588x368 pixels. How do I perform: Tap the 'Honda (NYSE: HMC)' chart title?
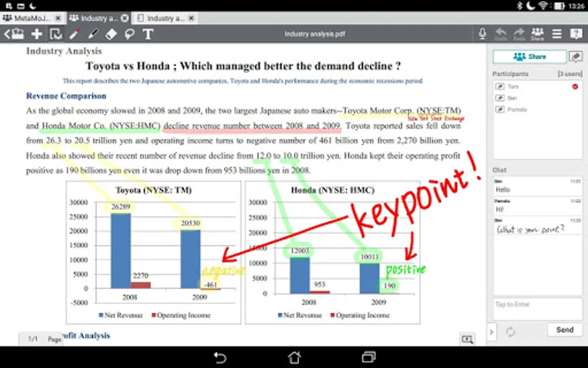click(x=332, y=190)
